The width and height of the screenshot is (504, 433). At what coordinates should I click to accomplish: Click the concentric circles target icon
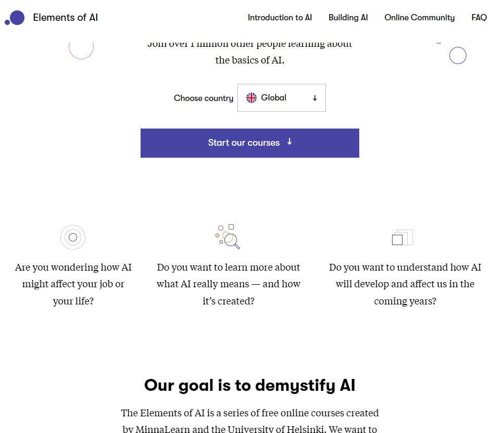click(73, 237)
